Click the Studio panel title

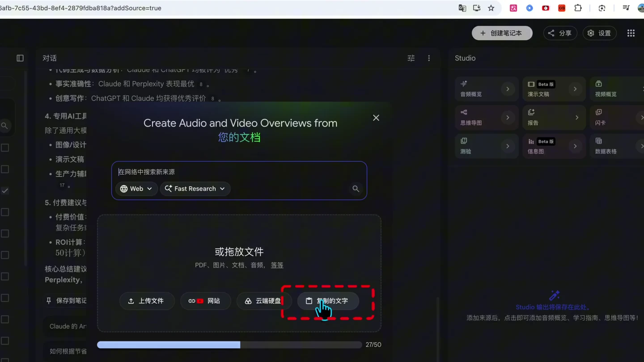point(465,58)
